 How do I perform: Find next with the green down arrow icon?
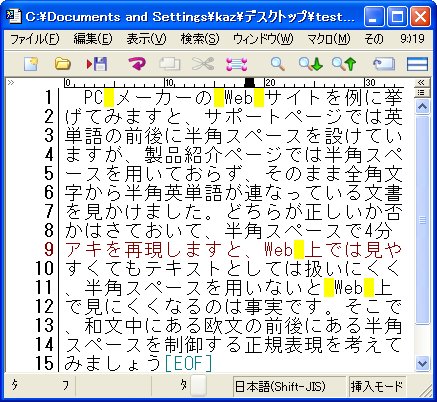tap(311, 64)
